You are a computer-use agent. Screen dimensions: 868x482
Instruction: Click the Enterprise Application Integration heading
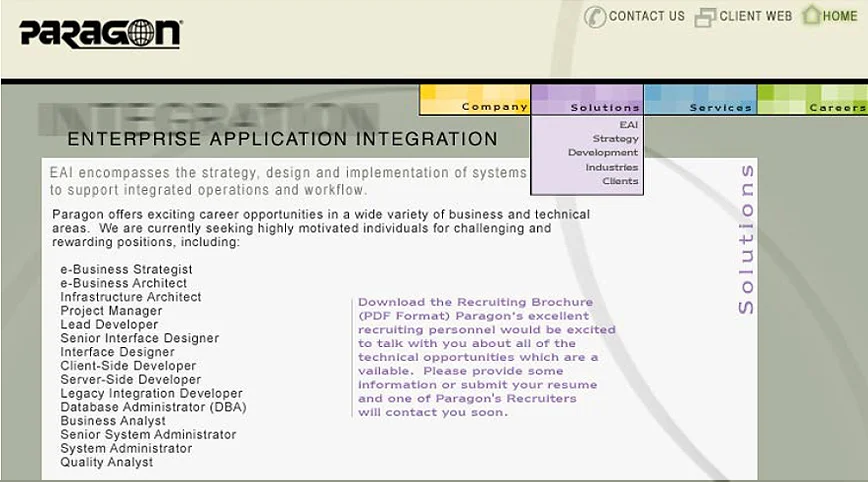tap(282, 139)
